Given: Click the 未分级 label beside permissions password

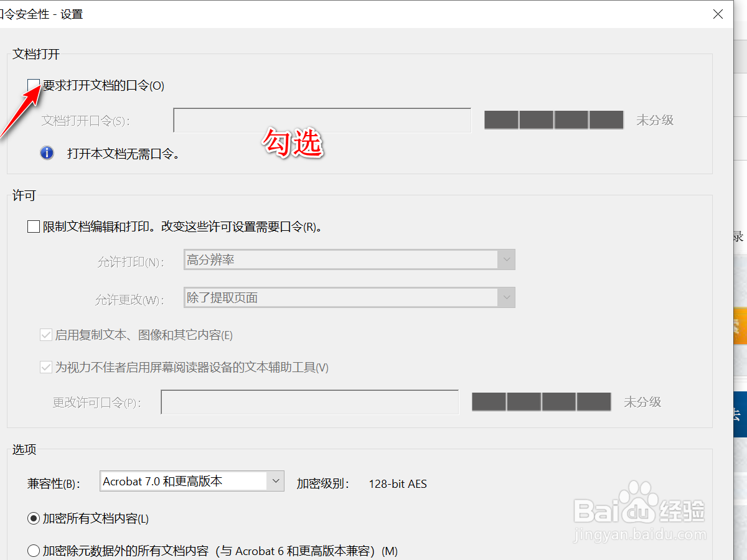Looking at the screenshot, I should click(642, 402).
